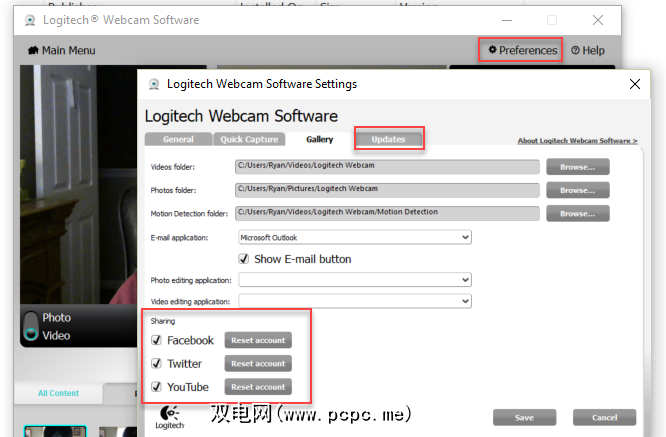666x437 pixels.
Task: Reset the Twitter account
Action: click(x=258, y=364)
